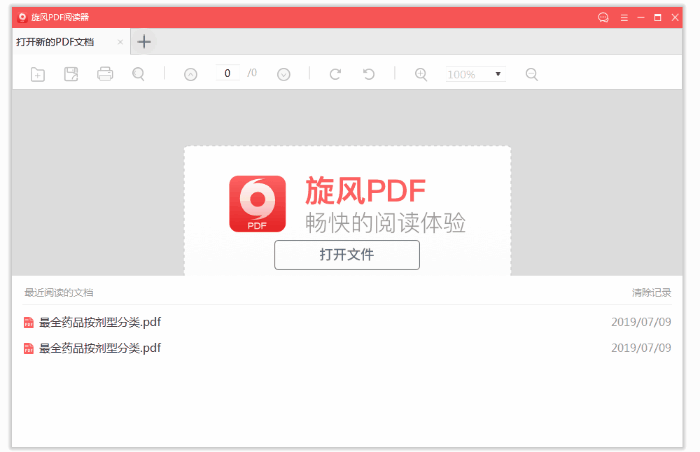Image resolution: width=700 pixels, height=452 pixels.
Task: Click the 旋风PDF app logo in title bar
Action: [x=22, y=17]
